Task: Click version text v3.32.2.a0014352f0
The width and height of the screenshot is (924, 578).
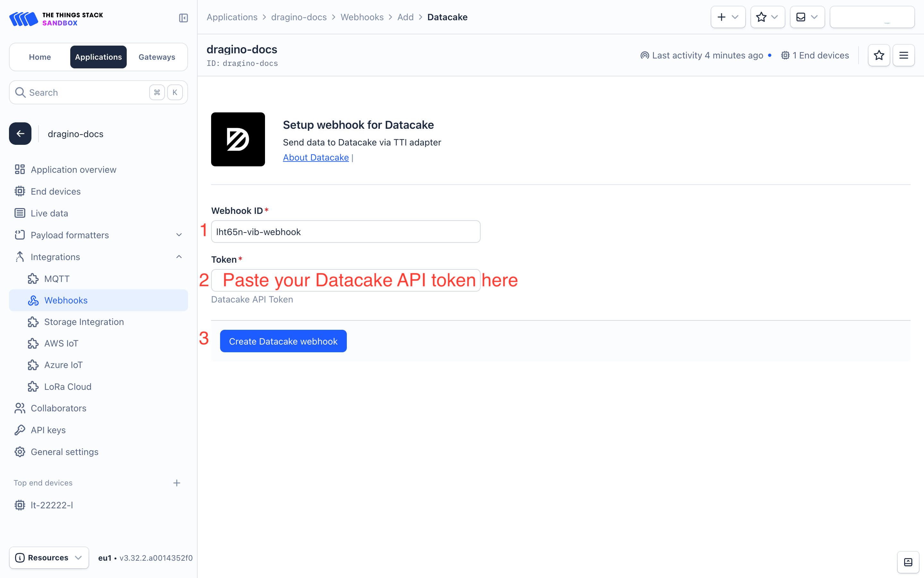Action: 156,558
